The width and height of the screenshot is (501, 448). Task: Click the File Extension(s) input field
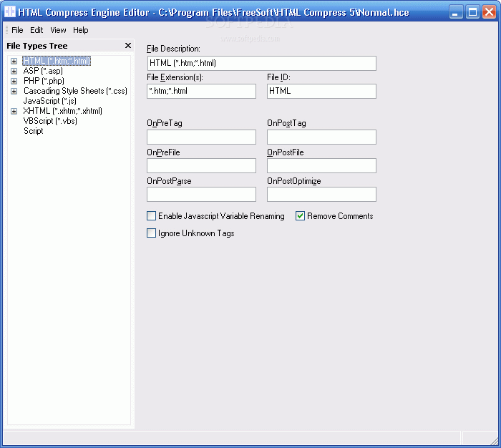pos(201,91)
